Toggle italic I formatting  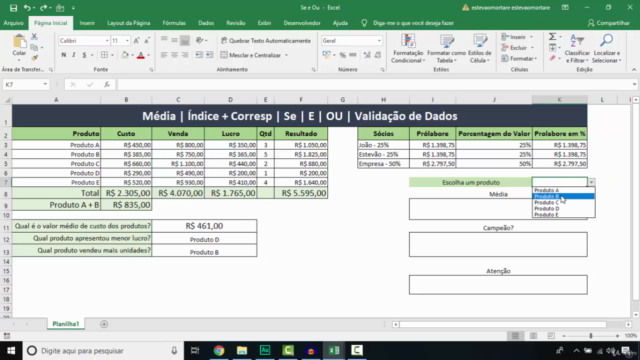click(x=74, y=55)
